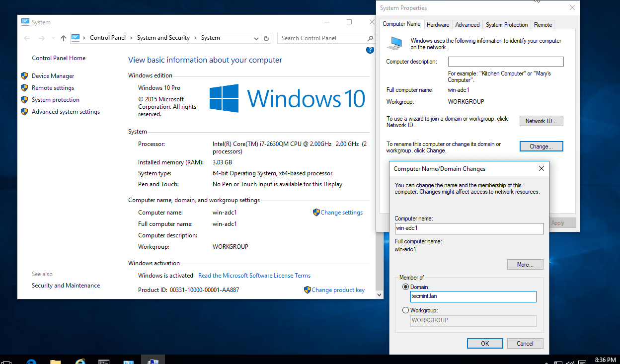The image size is (620, 364).
Task: Select the Domain radio button
Action: coord(405,287)
